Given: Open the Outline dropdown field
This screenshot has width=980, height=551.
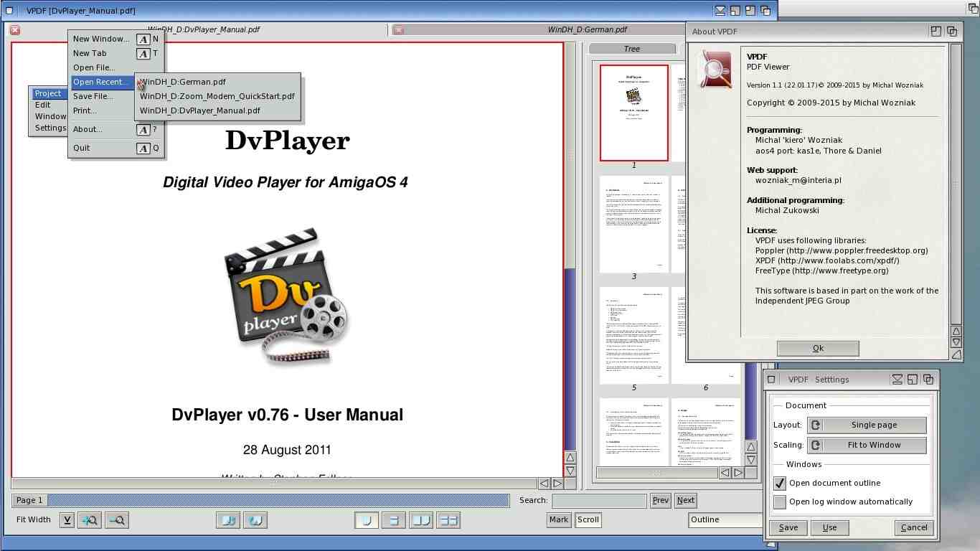Looking at the screenshot, I should pos(725,520).
